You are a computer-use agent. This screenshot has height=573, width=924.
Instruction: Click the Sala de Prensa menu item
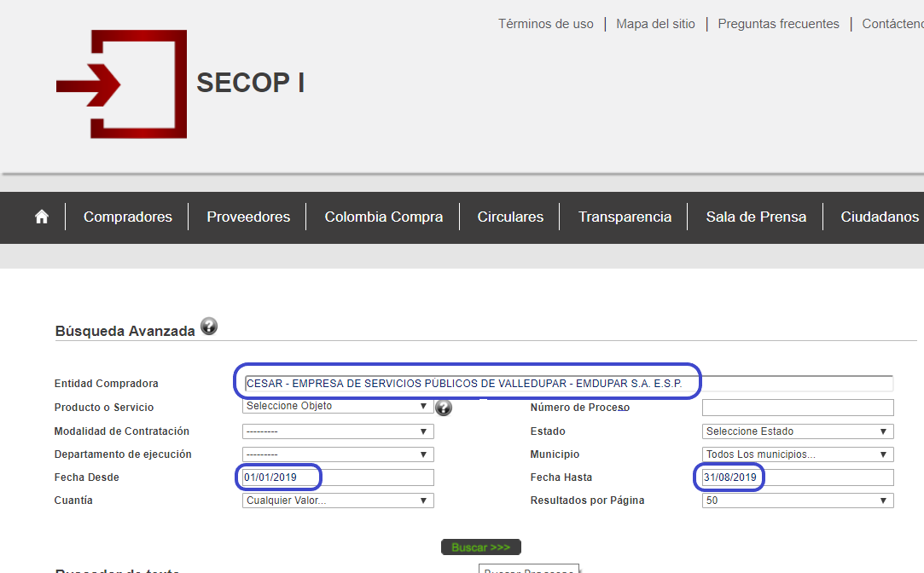coord(755,217)
